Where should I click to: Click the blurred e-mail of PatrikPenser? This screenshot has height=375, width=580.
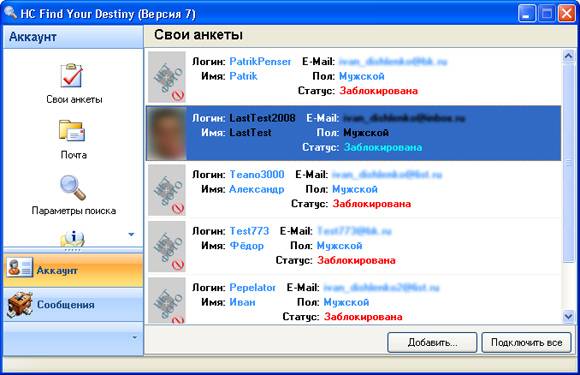[393, 61]
